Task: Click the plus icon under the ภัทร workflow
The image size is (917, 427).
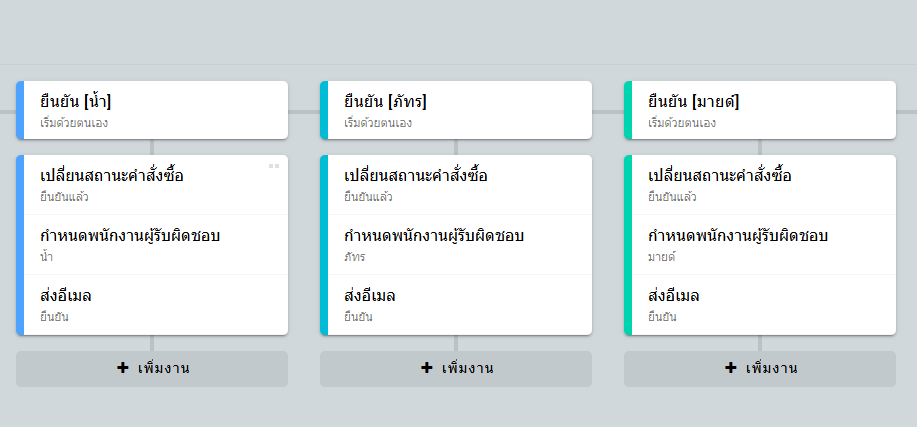Action: coord(427,368)
